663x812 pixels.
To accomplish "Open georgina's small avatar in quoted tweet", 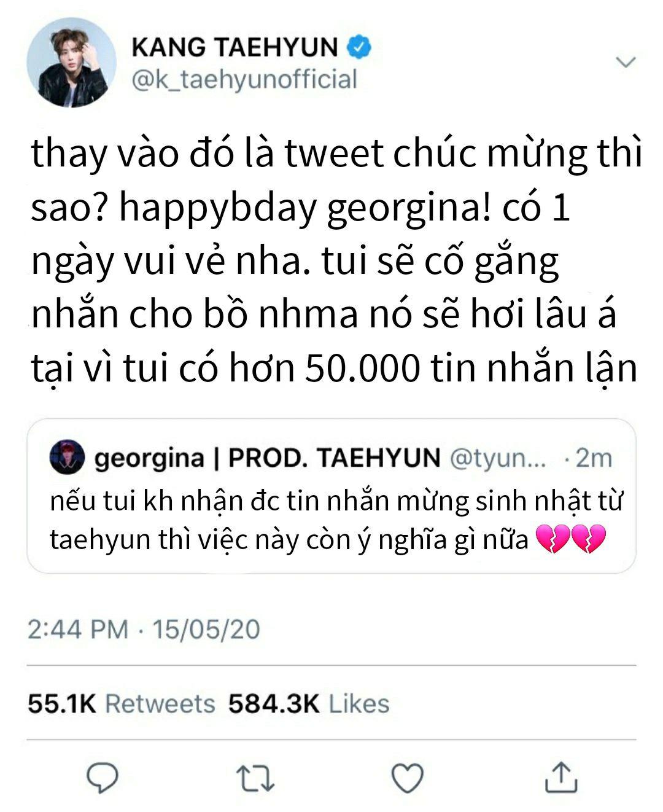I will [66, 456].
